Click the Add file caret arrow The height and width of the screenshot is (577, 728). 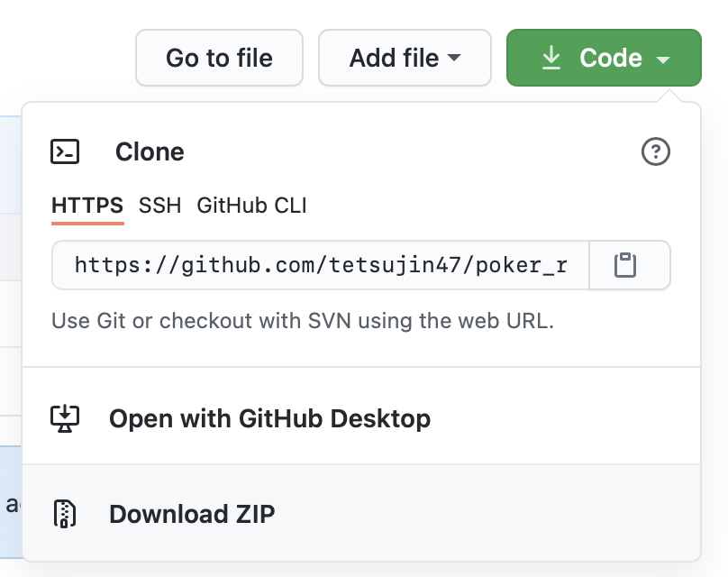[x=454, y=59]
